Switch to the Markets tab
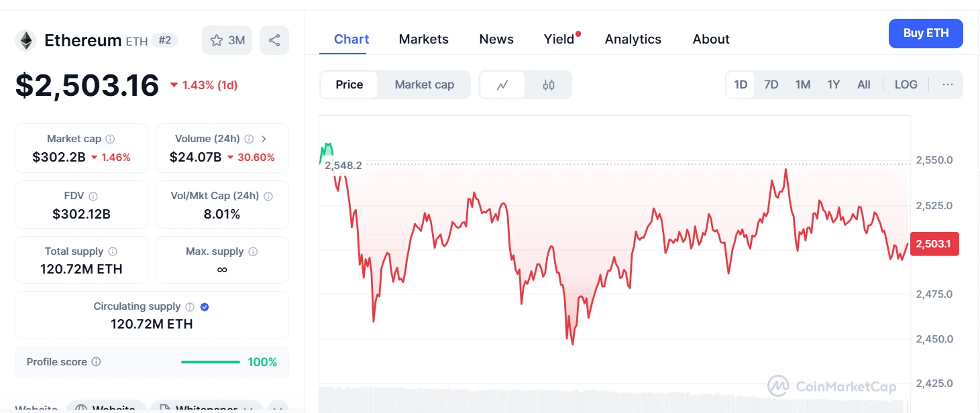The image size is (980, 413). pos(423,39)
